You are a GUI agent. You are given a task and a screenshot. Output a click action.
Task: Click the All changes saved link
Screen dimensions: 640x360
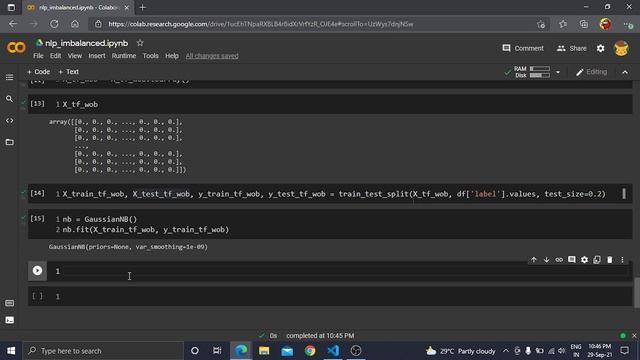tap(212, 56)
